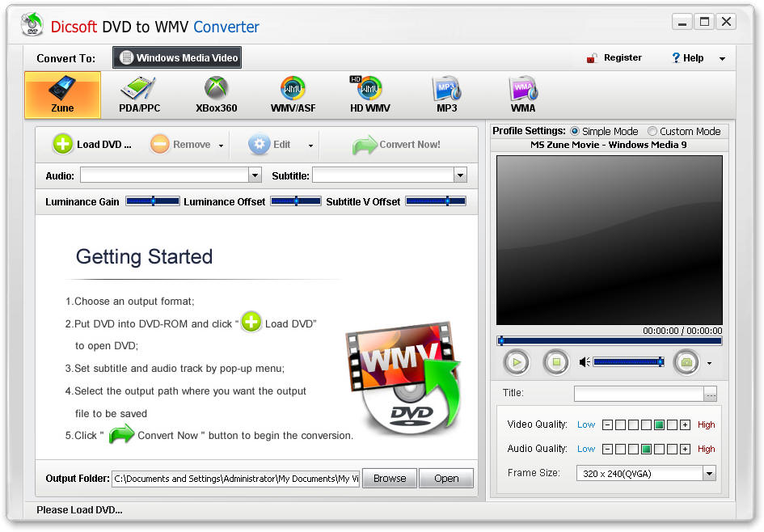Image resolution: width=764 pixels, height=532 pixels.
Task: Click the green Convert Now arrow icon
Action: (x=365, y=145)
